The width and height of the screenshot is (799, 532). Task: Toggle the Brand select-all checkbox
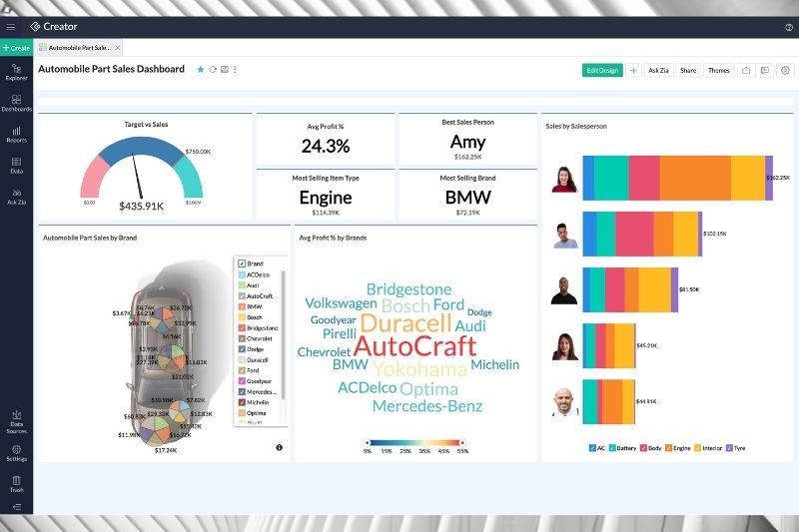(x=242, y=264)
